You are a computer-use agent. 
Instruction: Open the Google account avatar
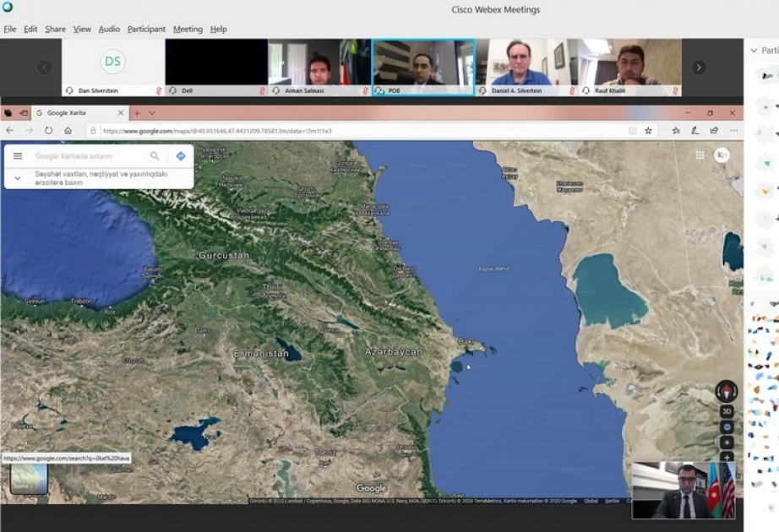pyautogui.click(x=722, y=155)
